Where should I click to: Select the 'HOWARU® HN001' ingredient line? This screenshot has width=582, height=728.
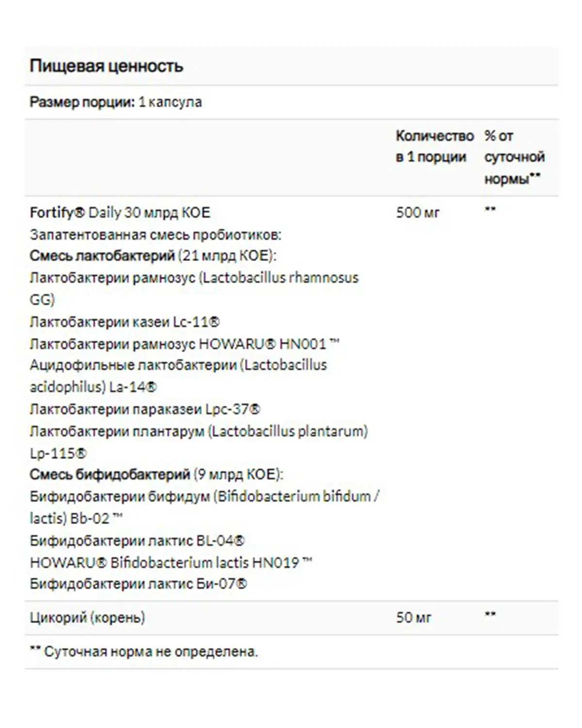coord(184,344)
